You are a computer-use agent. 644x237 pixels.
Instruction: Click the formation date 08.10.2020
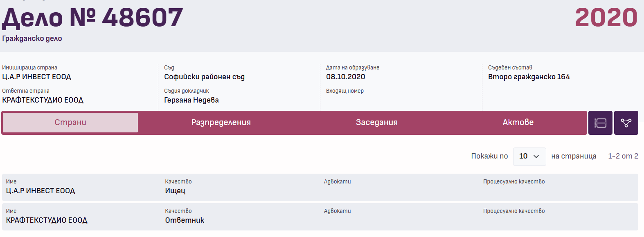[x=345, y=77]
